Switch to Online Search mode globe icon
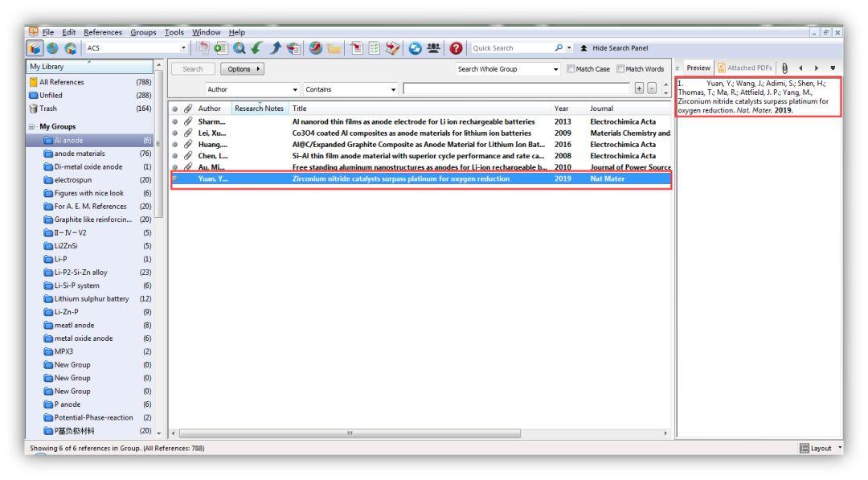 click(x=52, y=48)
